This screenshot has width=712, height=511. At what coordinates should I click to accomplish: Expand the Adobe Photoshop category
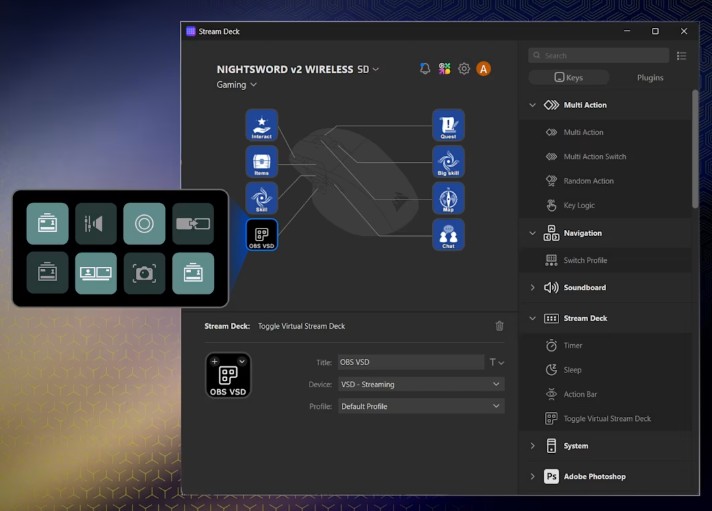coord(532,476)
